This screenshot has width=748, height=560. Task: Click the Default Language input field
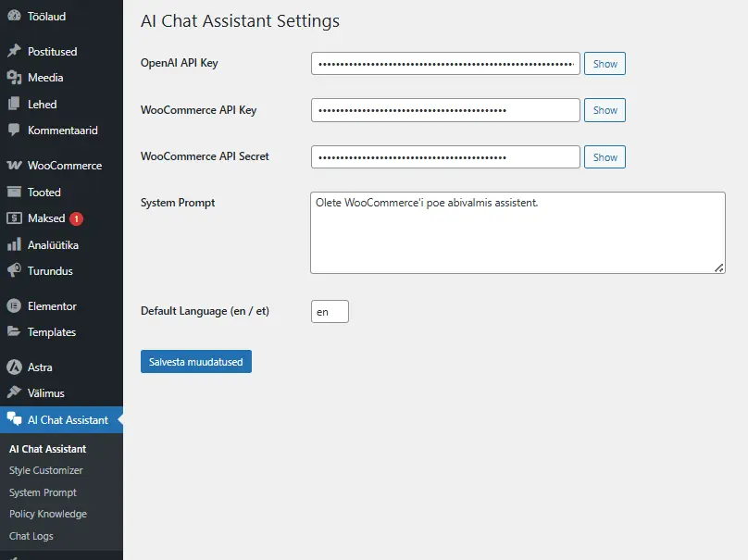click(x=330, y=312)
